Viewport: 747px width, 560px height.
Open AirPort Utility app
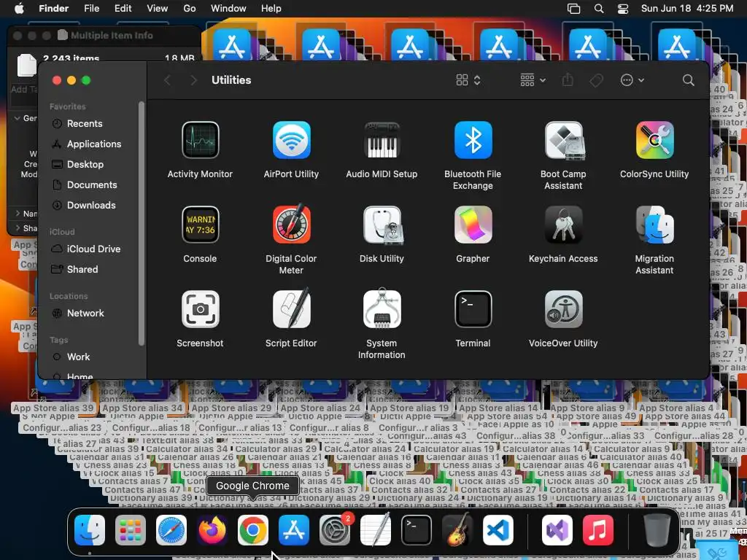tap(291, 140)
